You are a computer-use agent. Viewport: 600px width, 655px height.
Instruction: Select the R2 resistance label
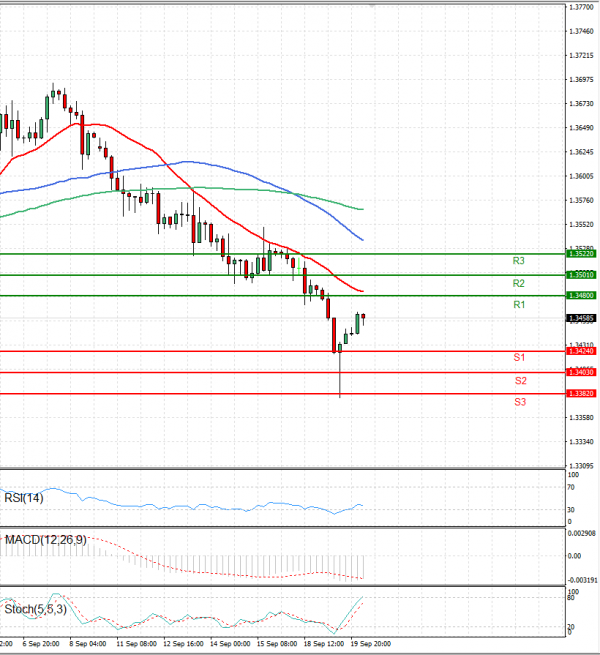518,284
